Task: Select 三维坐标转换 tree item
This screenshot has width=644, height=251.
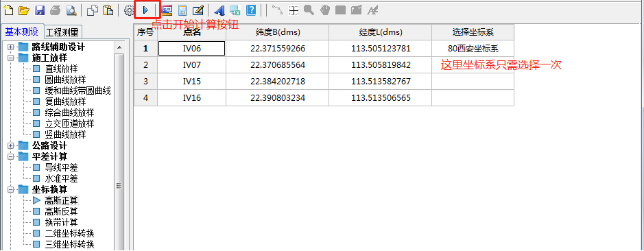Action: pyautogui.click(x=69, y=245)
